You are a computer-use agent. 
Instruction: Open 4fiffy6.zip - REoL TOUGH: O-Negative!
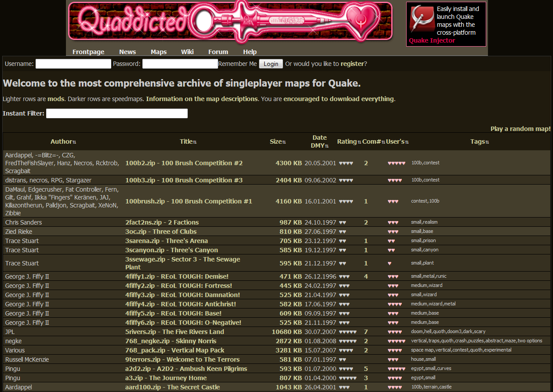click(183, 323)
